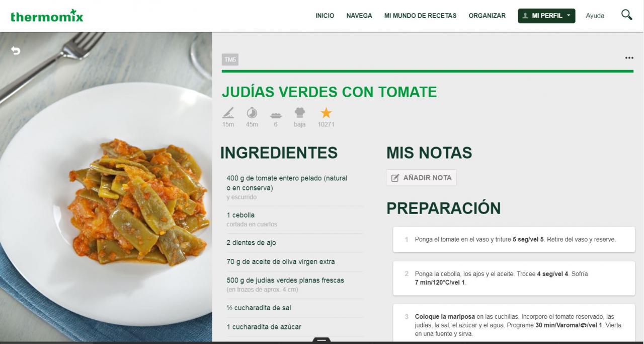This screenshot has height=344, width=644.
Task: Select preparation step 2 card
Action: (514, 278)
